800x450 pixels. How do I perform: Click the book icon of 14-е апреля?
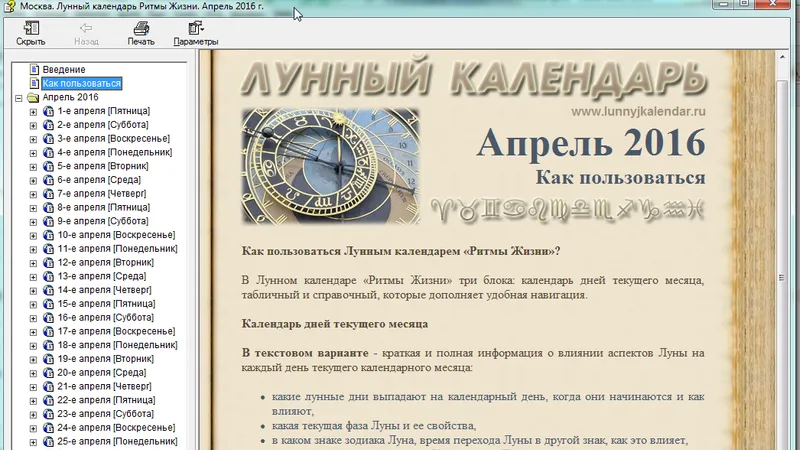(48, 290)
